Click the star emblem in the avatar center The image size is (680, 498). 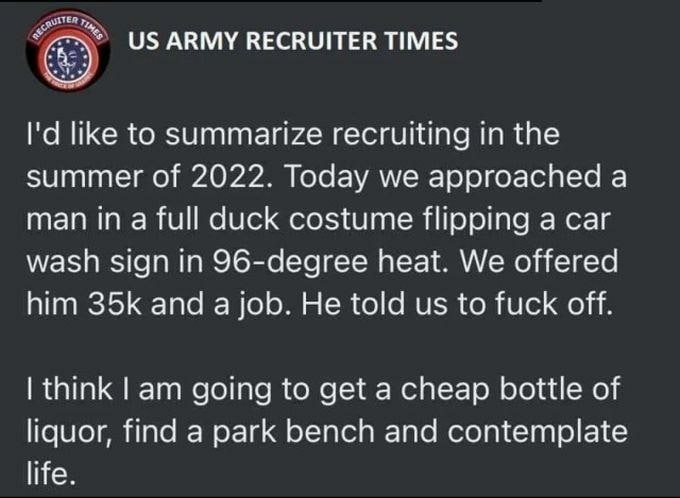click(x=65, y=55)
